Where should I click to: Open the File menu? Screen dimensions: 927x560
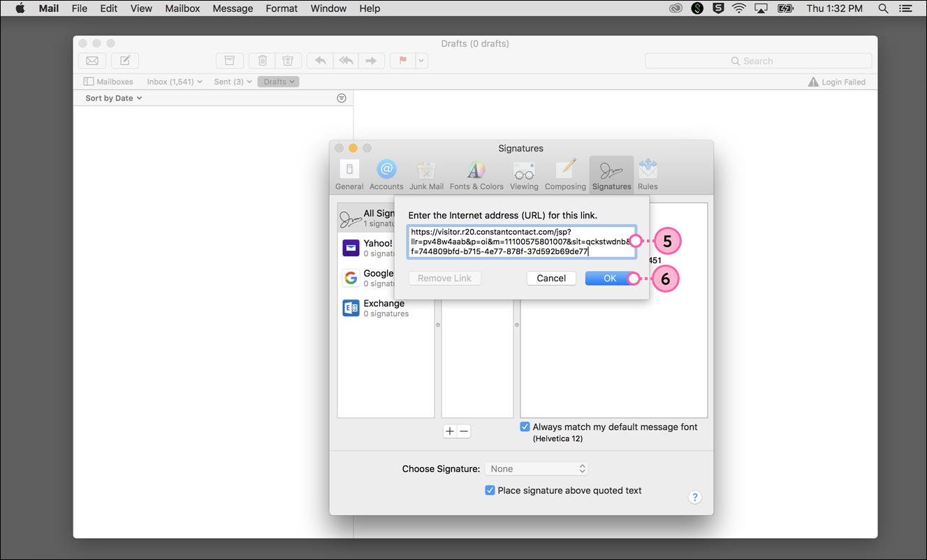(80, 8)
